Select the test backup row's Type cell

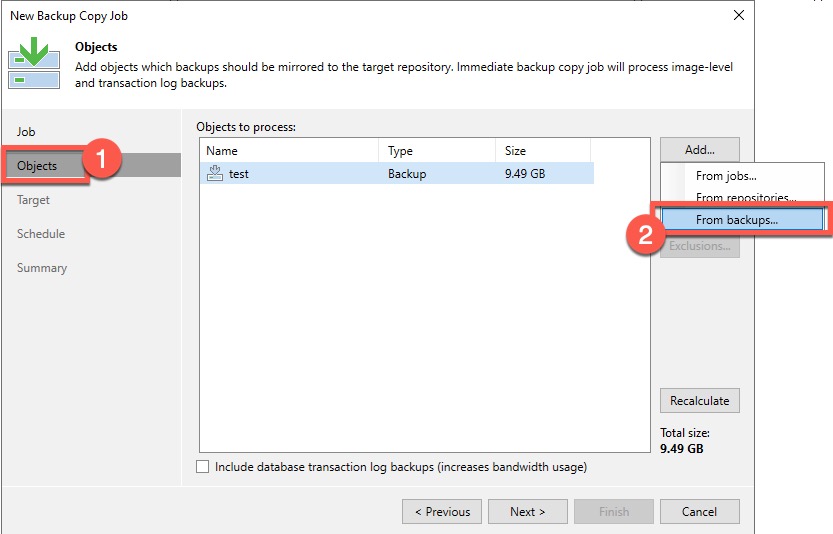407,174
